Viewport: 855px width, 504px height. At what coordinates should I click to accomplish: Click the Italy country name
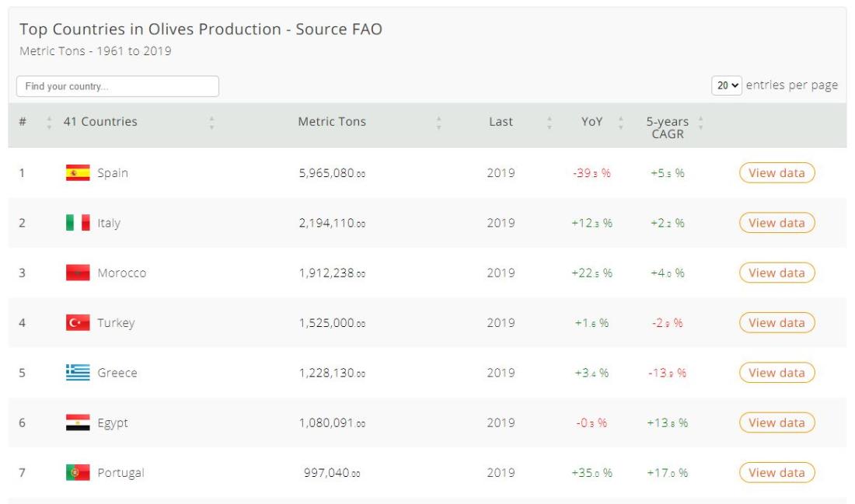(109, 224)
